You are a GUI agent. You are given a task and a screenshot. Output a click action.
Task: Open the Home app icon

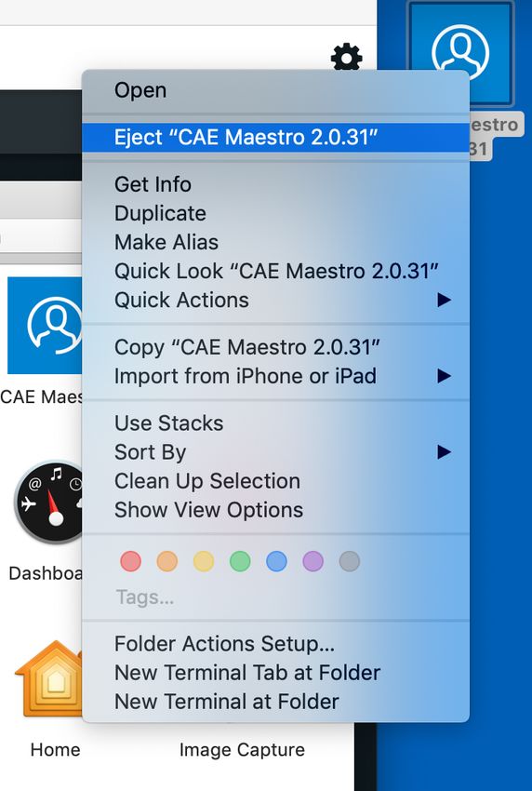(49, 678)
